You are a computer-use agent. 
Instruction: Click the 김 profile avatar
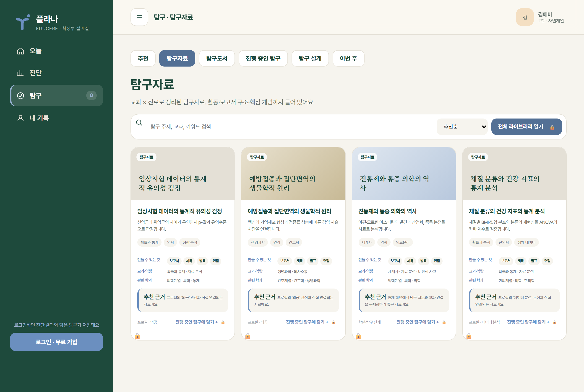[x=525, y=17]
